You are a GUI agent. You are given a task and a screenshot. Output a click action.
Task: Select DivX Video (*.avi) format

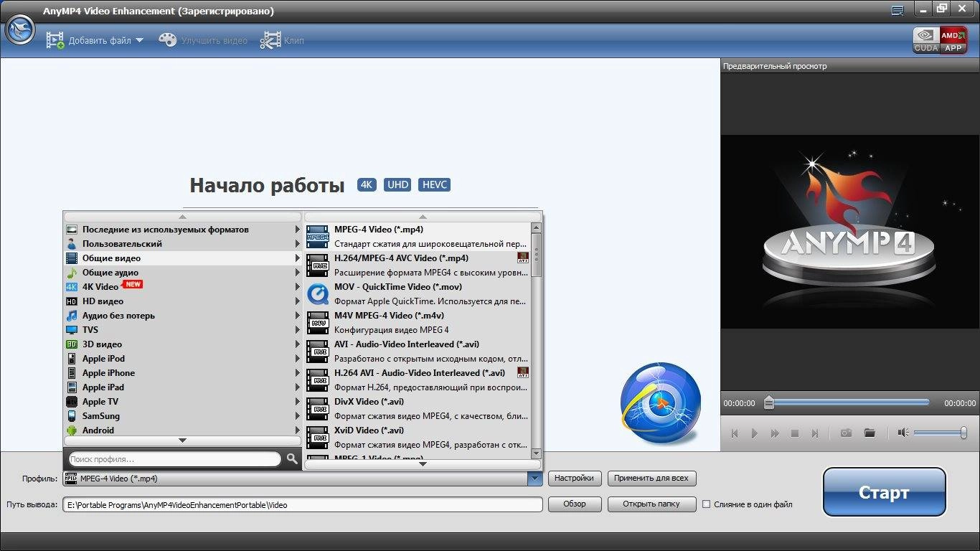[418, 409]
